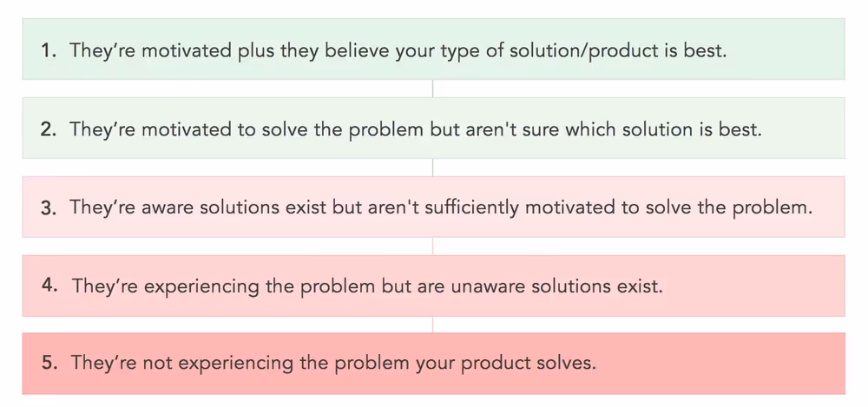Click the connector line between boxes 2 and 3
This screenshot has height=407, width=868.
coord(432,167)
